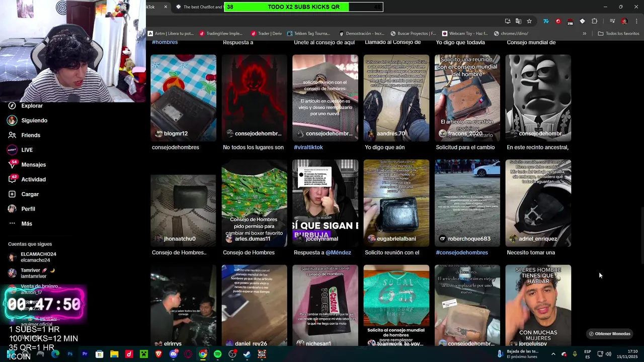Open media controls icon in Chrome toolbar

tap(612, 21)
